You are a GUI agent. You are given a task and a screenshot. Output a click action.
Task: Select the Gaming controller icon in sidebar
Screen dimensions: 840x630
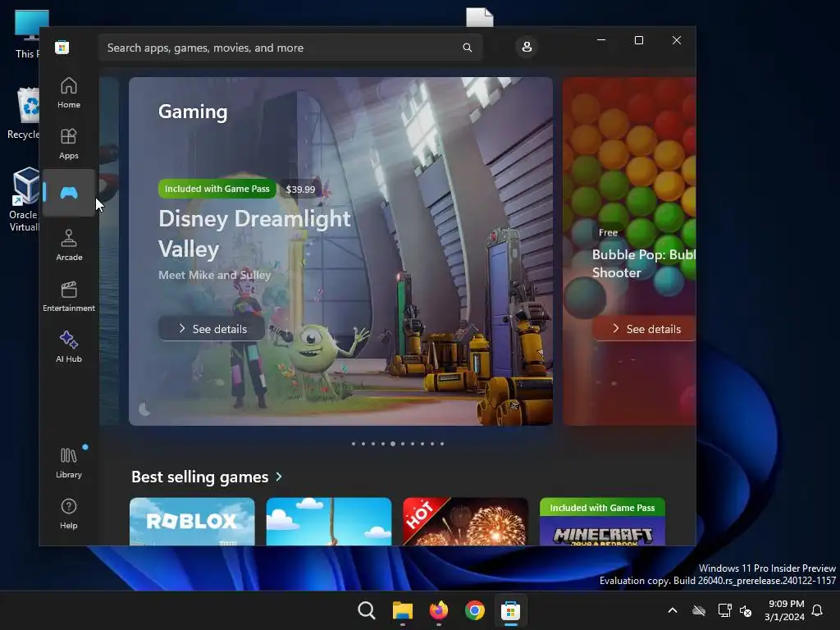pos(69,193)
